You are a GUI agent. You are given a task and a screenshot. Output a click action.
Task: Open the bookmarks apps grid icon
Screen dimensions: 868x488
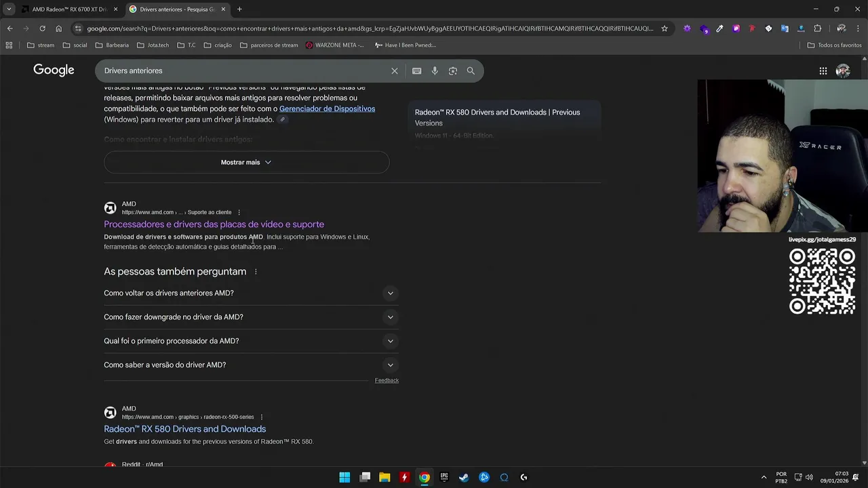pyautogui.click(x=9, y=45)
